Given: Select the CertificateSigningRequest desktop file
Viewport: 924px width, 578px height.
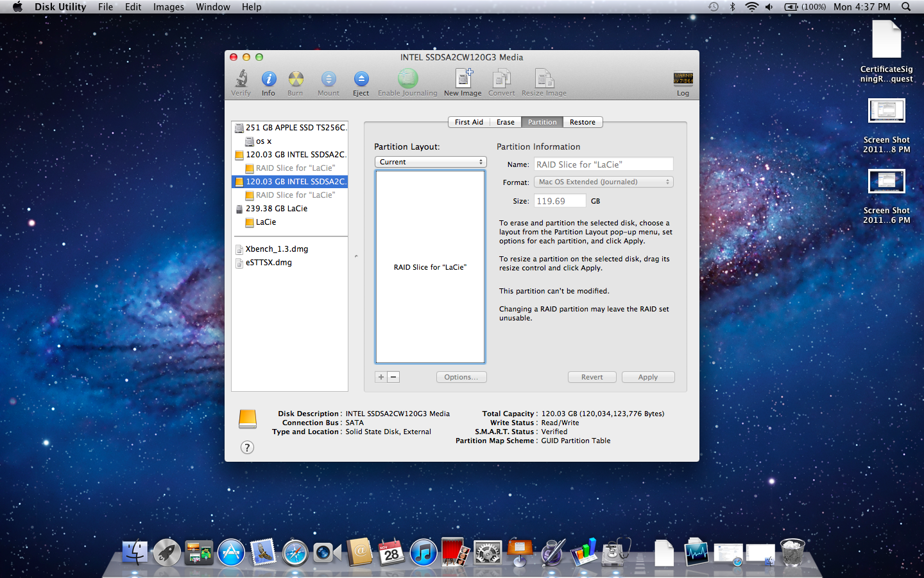Looking at the screenshot, I should coord(887,51).
